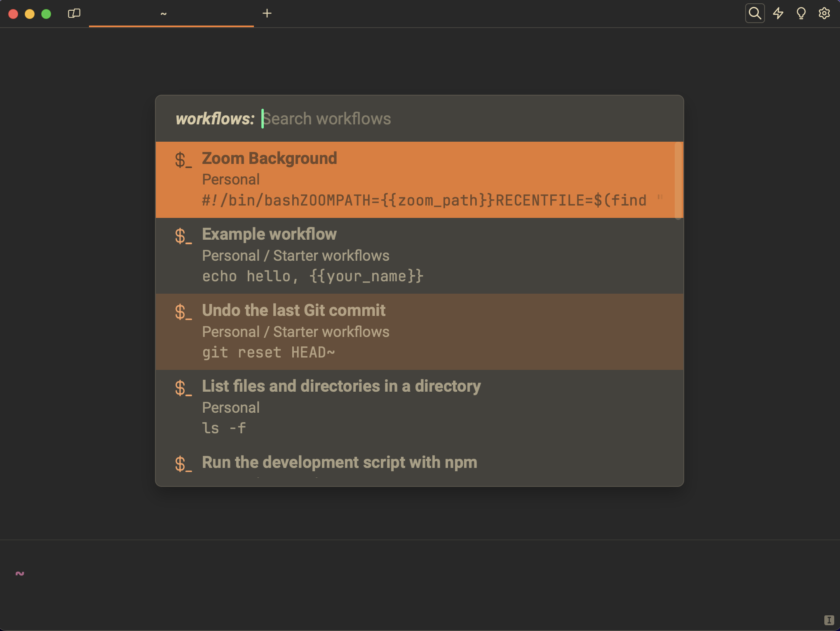Click the lightbulb resource center icon
Screen dimensions: 840x631
(801, 14)
